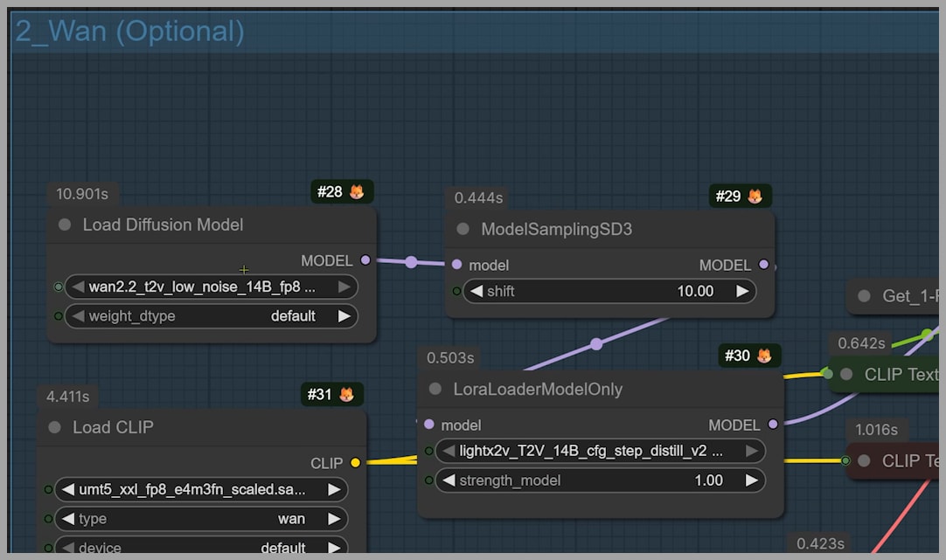Collapse the Load Diffusion Model node via its dot
The image size is (946, 560).
(x=65, y=225)
